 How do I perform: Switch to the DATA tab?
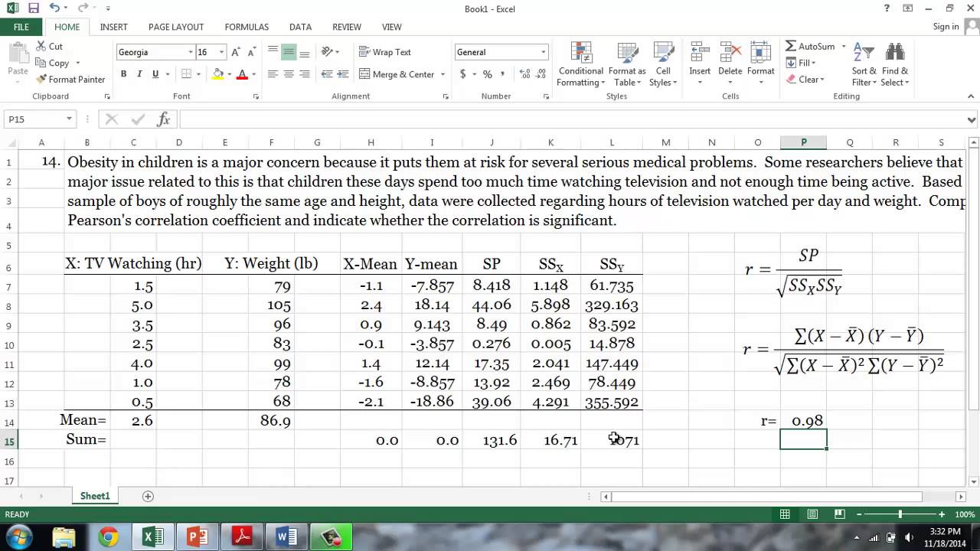[x=300, y=27]
